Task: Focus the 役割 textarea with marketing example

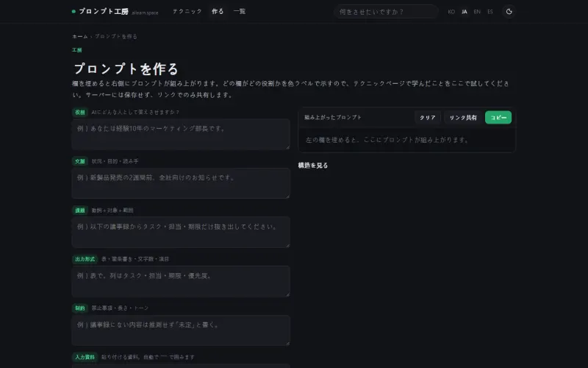Action: pyautogui.click(x=181, y=135)
